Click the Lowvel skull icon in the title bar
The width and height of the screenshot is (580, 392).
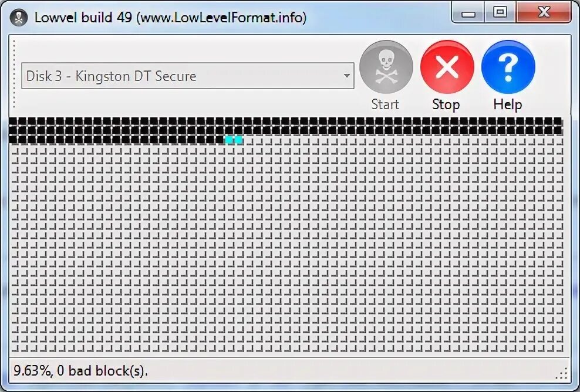coord(19,18)
